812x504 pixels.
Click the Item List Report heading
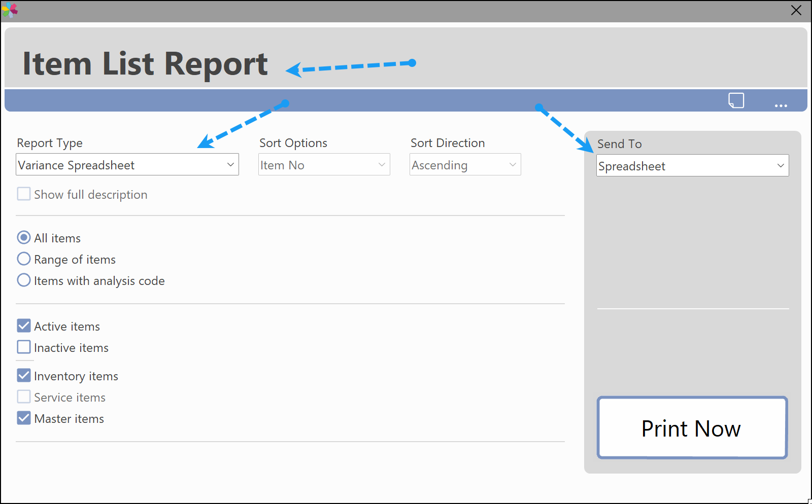pyautogui.click(x=145, y=64)
